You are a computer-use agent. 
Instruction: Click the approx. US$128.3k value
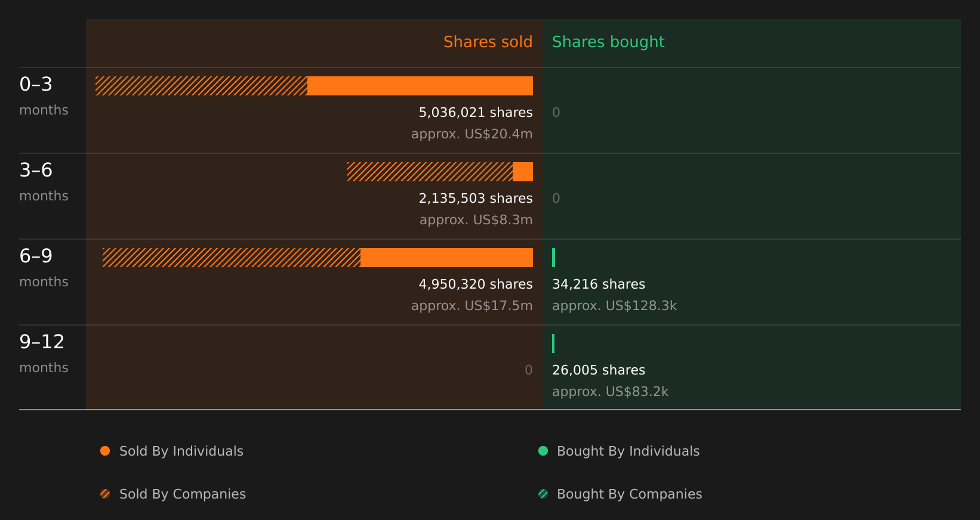(614, 306)
